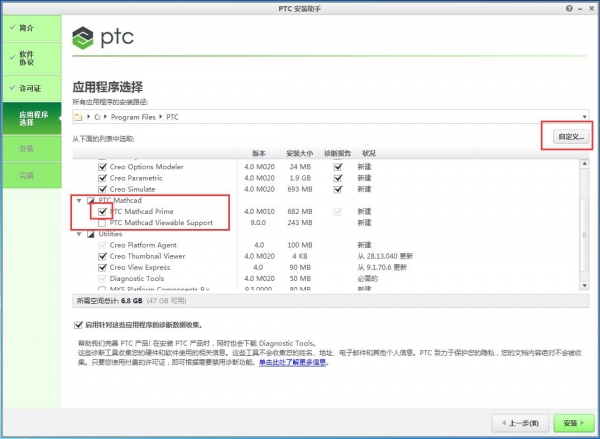Click the 从 9.1.70.6 更新 status cell
The image size is (600, 439).
tap(382, 267)
